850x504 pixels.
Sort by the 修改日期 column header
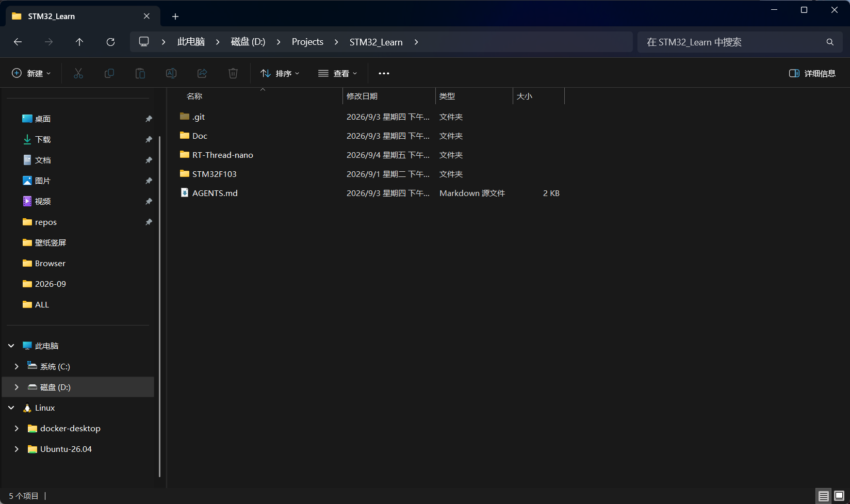pos(389,96)
